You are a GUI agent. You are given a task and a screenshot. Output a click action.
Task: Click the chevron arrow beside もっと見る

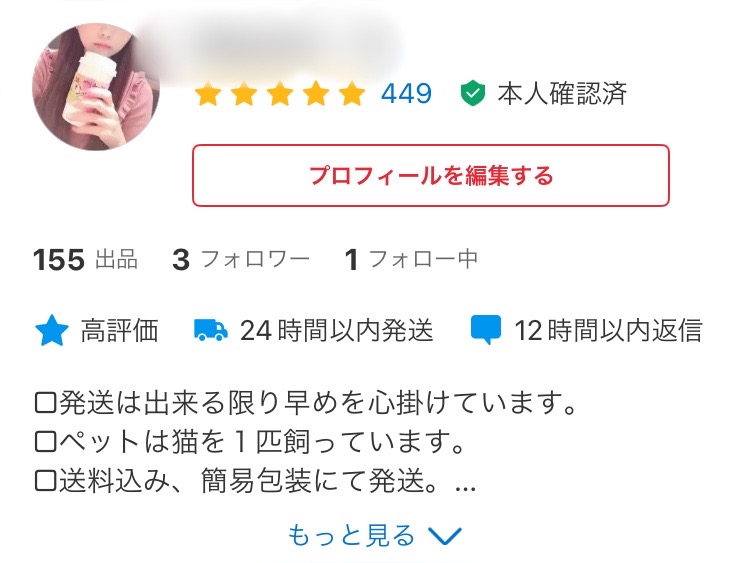coord(445,536)
